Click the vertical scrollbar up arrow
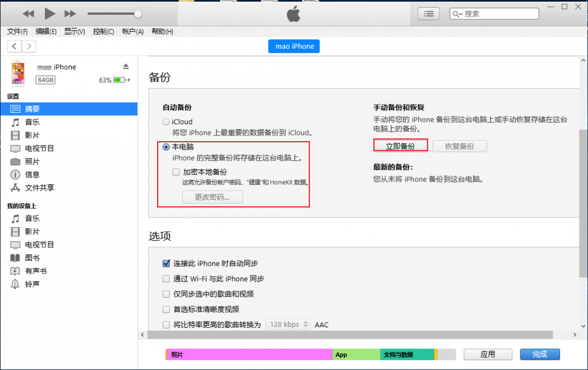The image size is (588, 370). [x=583, y=60]
